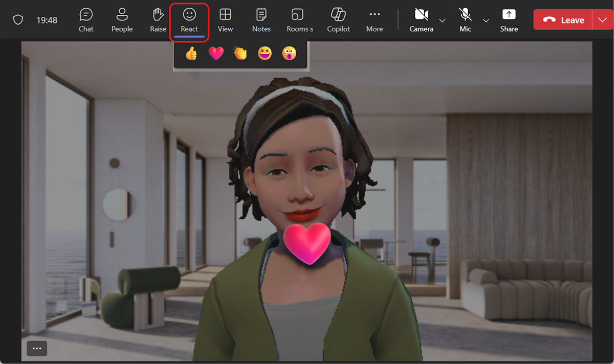Send the clapping reaction
This screenshot has width=614, height=364.
click(x=240, y=53)
